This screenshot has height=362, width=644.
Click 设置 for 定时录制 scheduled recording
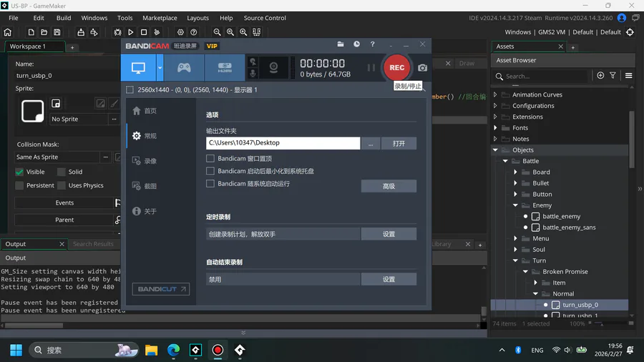pyautogui.click(x=389, y=234)
